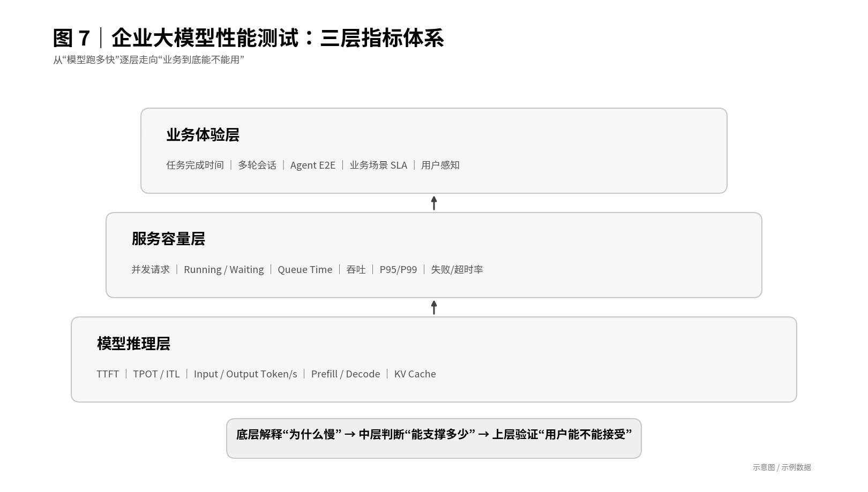Click the 并发请求 metric
The height and width of the screenshot is (492, 868).
tap(151, 269)
